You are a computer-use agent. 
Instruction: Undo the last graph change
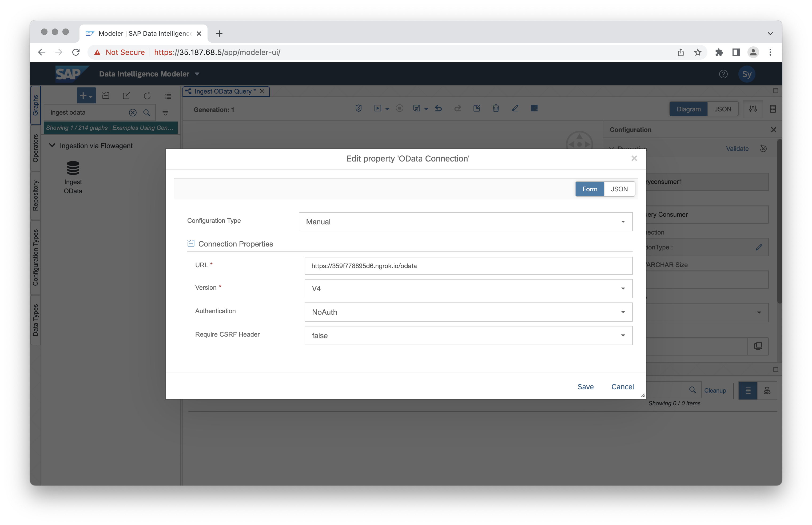(x=439, y=108)
